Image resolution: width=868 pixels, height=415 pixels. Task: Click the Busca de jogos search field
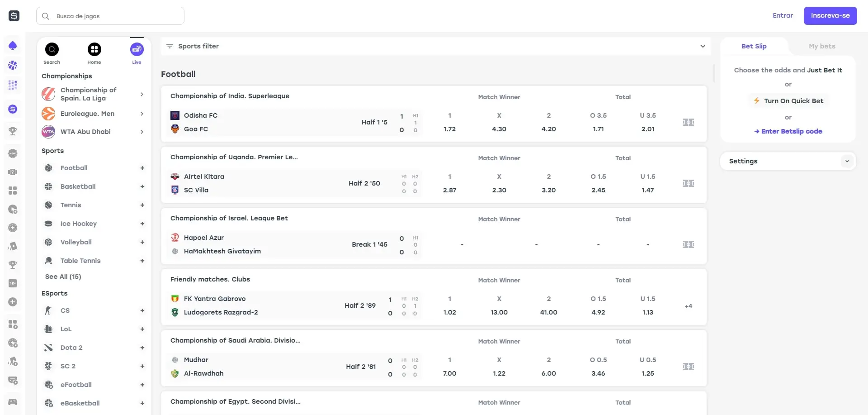[110, 16]
